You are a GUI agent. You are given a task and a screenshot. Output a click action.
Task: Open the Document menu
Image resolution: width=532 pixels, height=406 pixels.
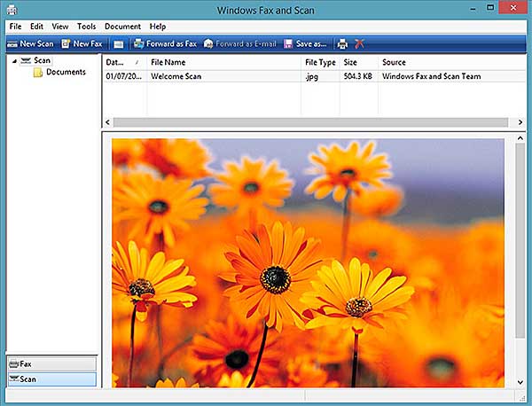(x=122, y=27)
